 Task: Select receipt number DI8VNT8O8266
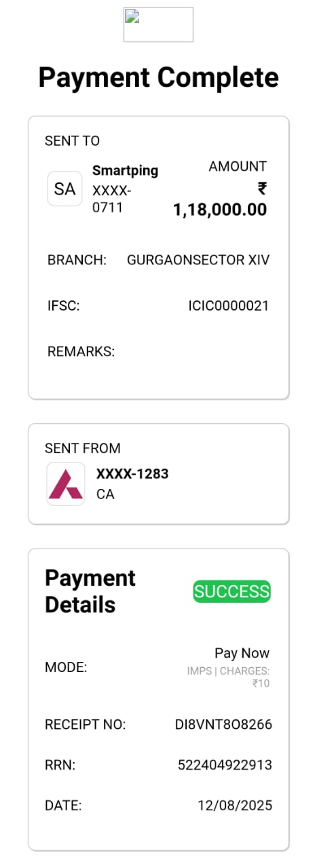pyautogui.click(x=223, y=725)
